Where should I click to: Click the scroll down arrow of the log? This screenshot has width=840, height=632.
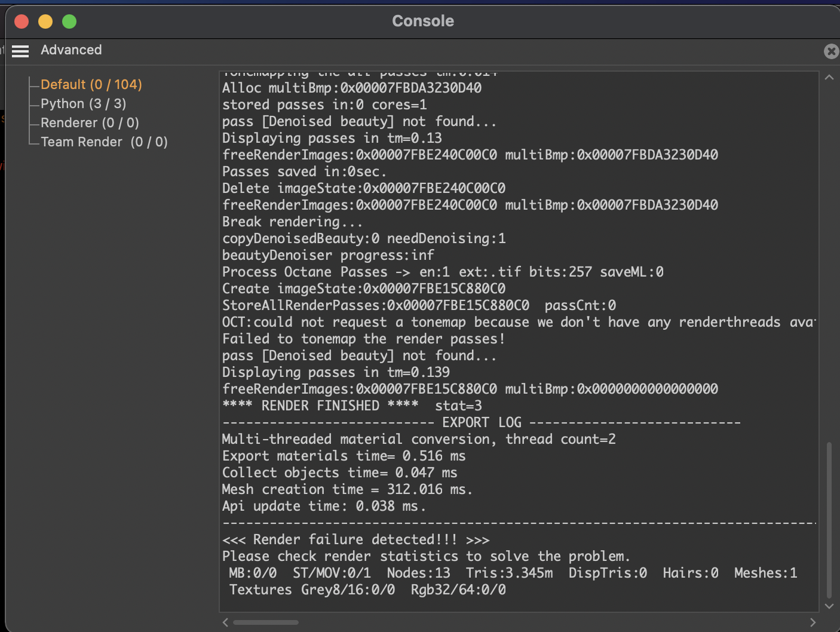click(829, 606)
